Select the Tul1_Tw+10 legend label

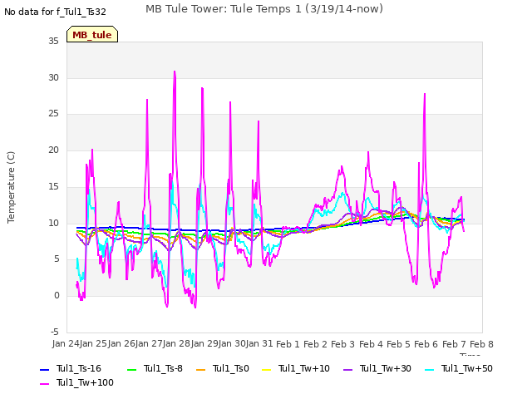(x=304, y=368)
